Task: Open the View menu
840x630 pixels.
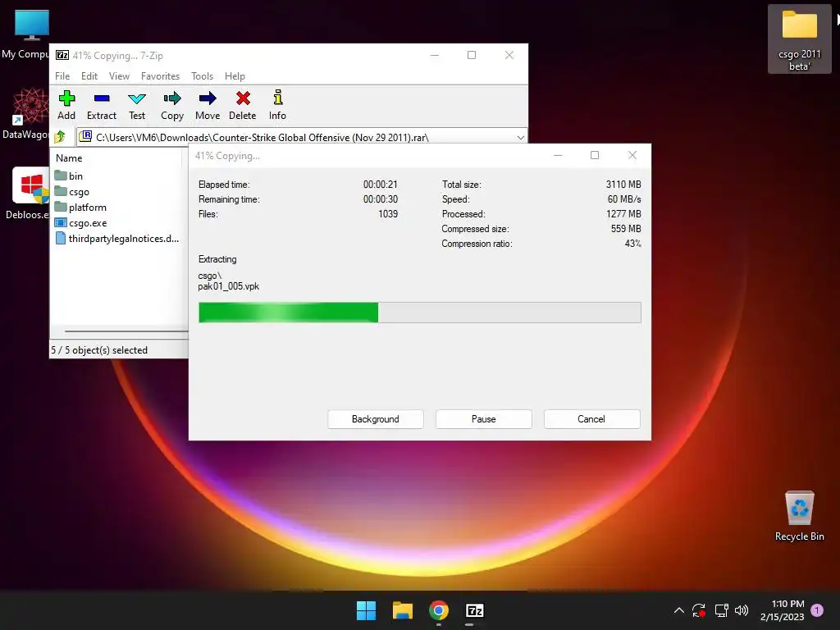Action: 120,76
